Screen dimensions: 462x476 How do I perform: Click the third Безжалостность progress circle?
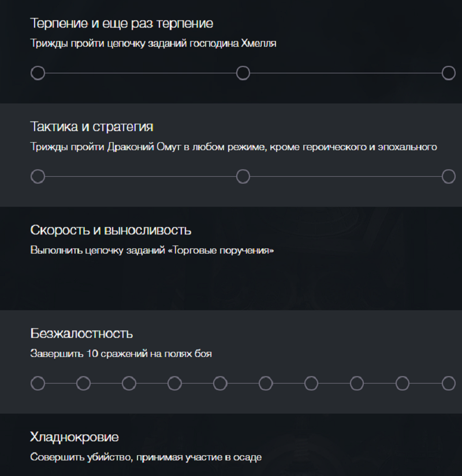point(129,383)
